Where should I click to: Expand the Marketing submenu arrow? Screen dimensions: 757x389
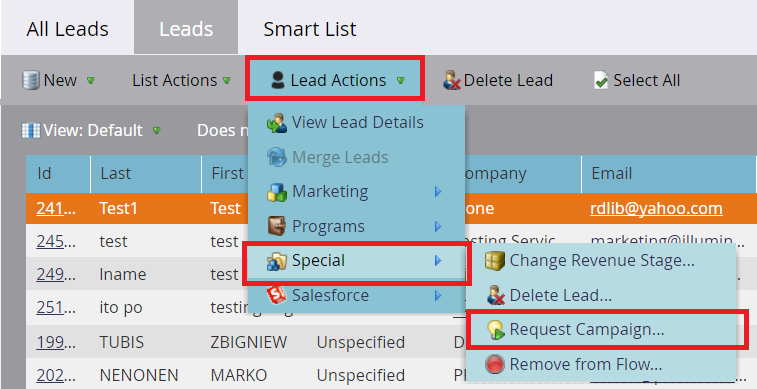coord(438,192)
